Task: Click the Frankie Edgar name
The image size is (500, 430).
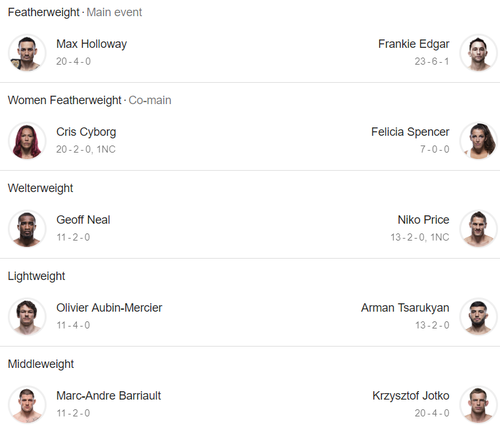Action: pos(414,44)
